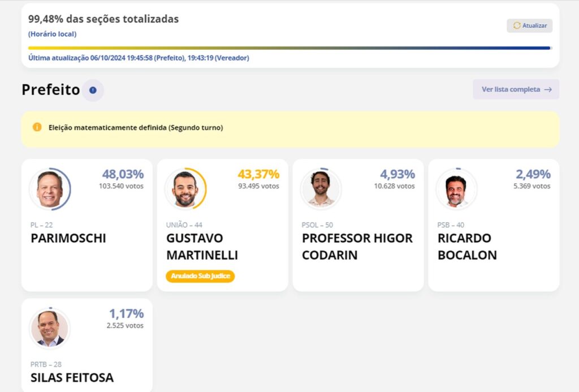Open the info icon next to Prefeito

[93, 90]
